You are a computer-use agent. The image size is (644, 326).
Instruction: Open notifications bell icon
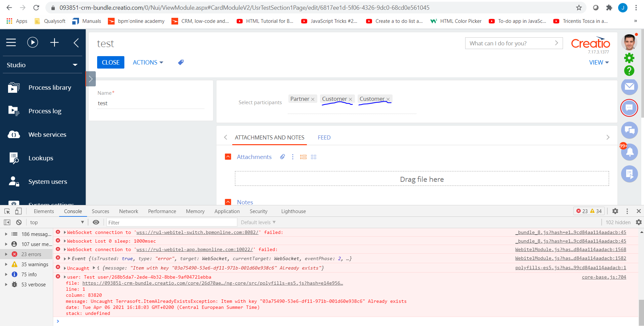point(629,152)
